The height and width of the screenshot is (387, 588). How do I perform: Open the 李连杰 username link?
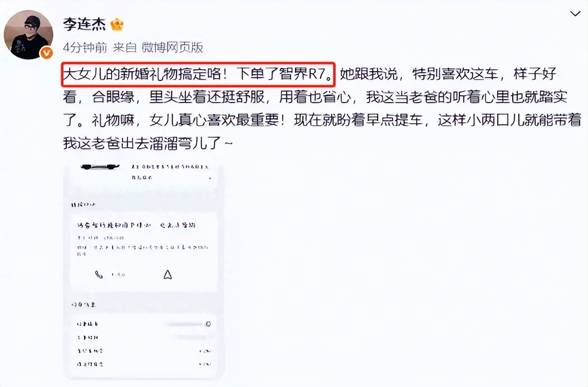coord(84,24)
